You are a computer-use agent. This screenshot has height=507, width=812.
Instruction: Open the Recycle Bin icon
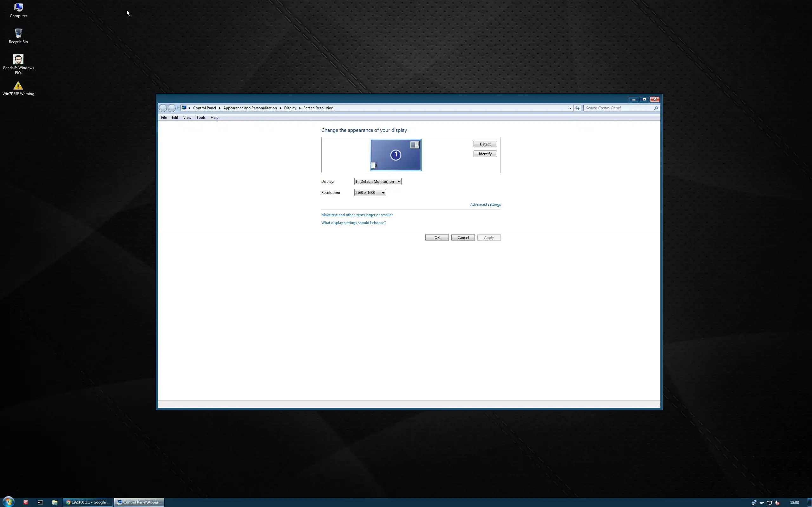point(18,36)
